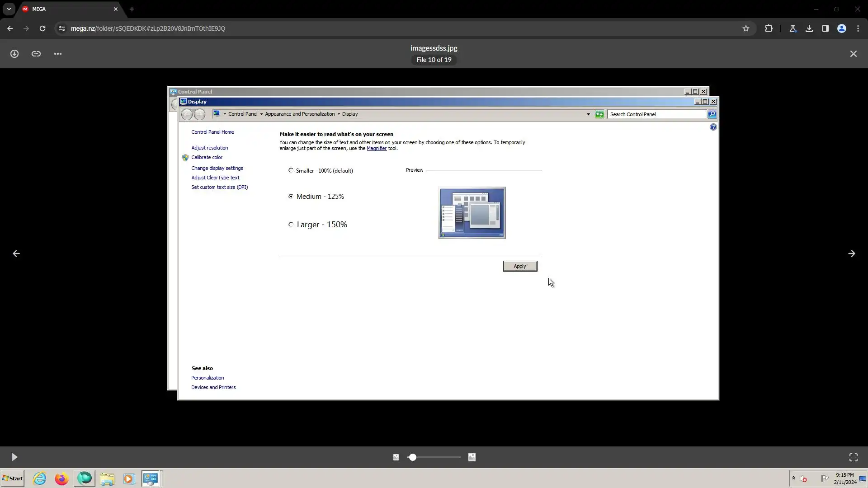The image size is (868, 488).
Task: Go to the next image with right arrow
Action: coord(851,253)
